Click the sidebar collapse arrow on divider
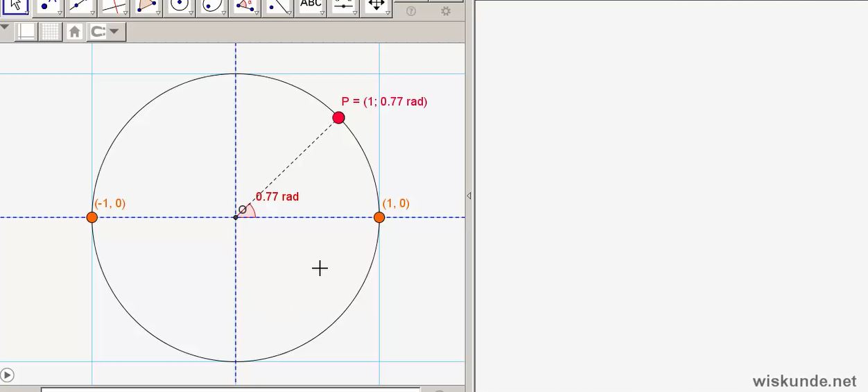Image resolution: width=868 pixels, height=392 pixels. [469, 196]
